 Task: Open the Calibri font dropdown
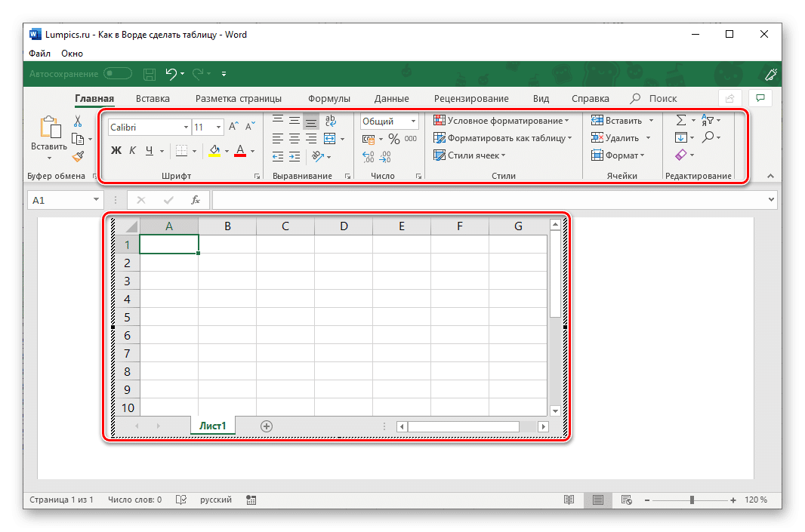185,126
